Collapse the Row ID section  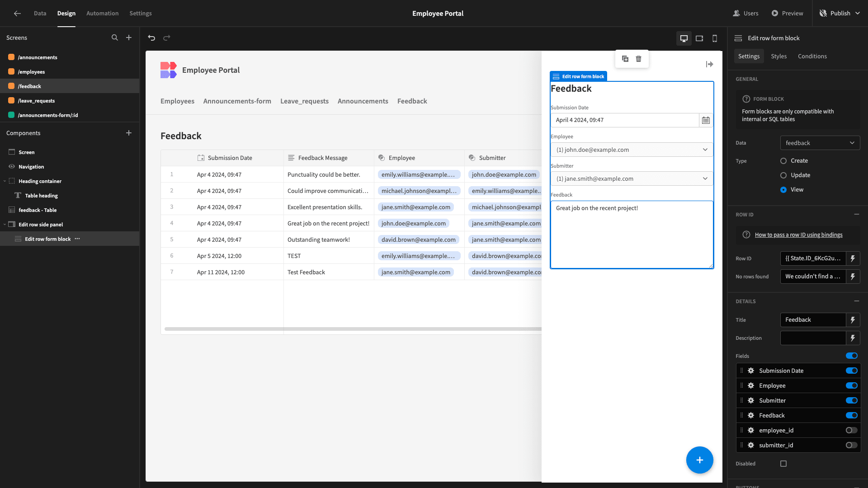(856, 214)
